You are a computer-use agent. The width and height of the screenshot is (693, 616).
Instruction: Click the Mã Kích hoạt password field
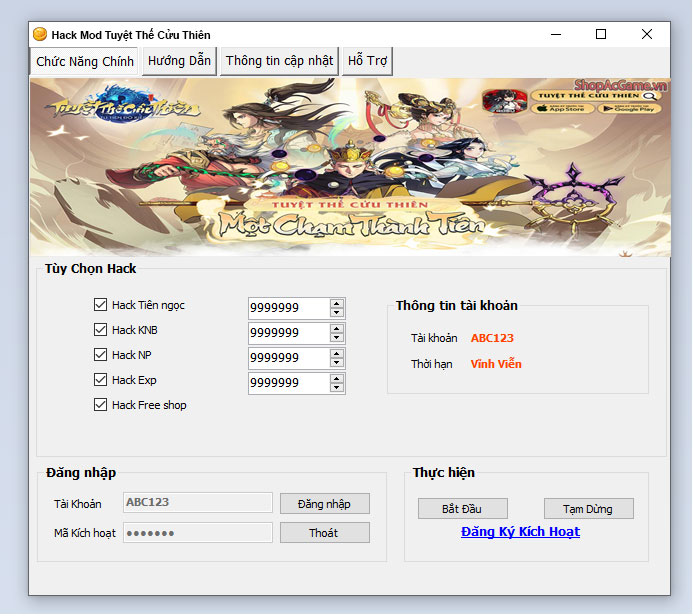click(x=198, y=532)
